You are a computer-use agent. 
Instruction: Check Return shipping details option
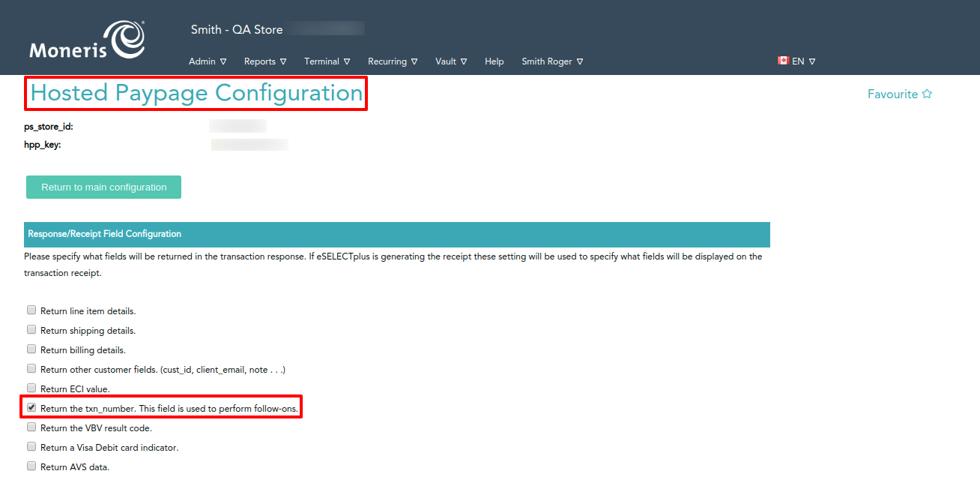point(31,329)
